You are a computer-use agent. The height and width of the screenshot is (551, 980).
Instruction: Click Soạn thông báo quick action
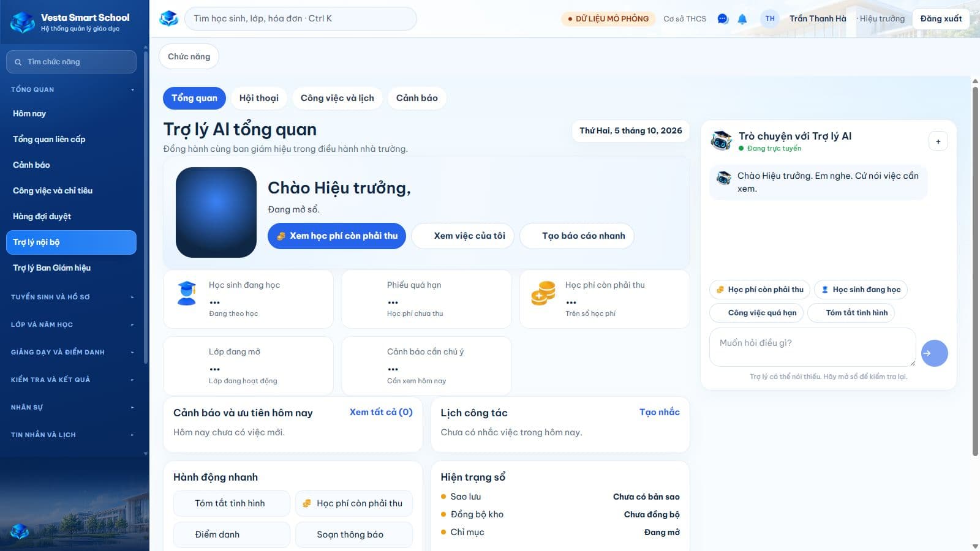click(354, 534)
